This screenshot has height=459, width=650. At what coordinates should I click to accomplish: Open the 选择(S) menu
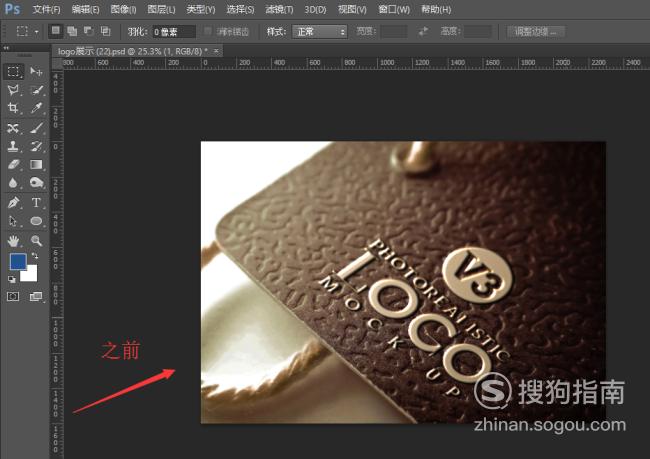click(240, 9)
